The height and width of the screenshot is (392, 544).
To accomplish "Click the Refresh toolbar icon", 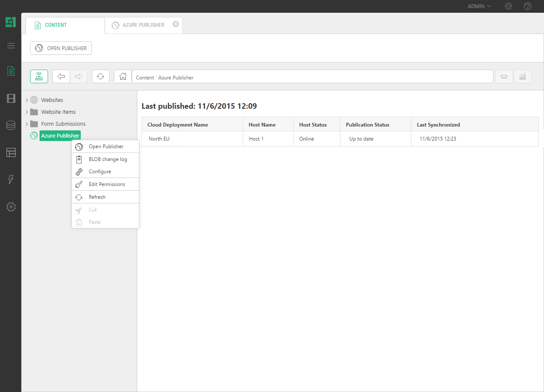I will [101, 76].
